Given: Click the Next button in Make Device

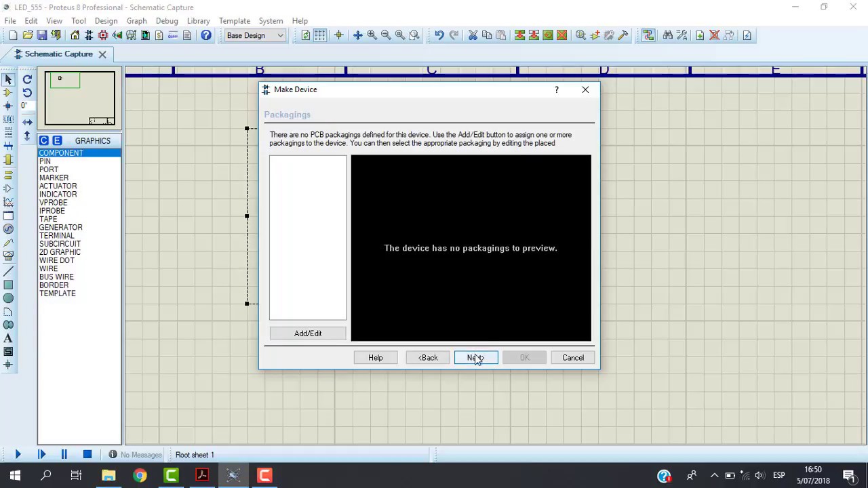Looking at the screenshot, I should pyautogui.click(x=476, y=358).
